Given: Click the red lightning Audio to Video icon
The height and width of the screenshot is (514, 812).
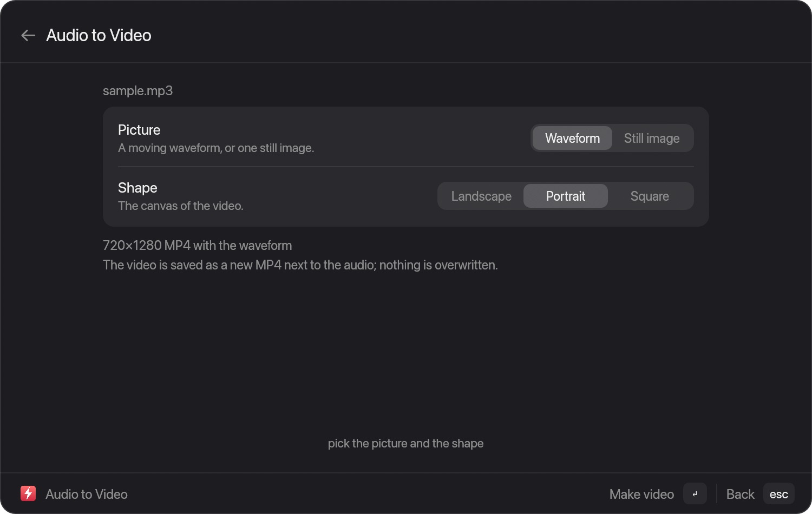Looking at the screenshot, I should [x=28, y=493].
